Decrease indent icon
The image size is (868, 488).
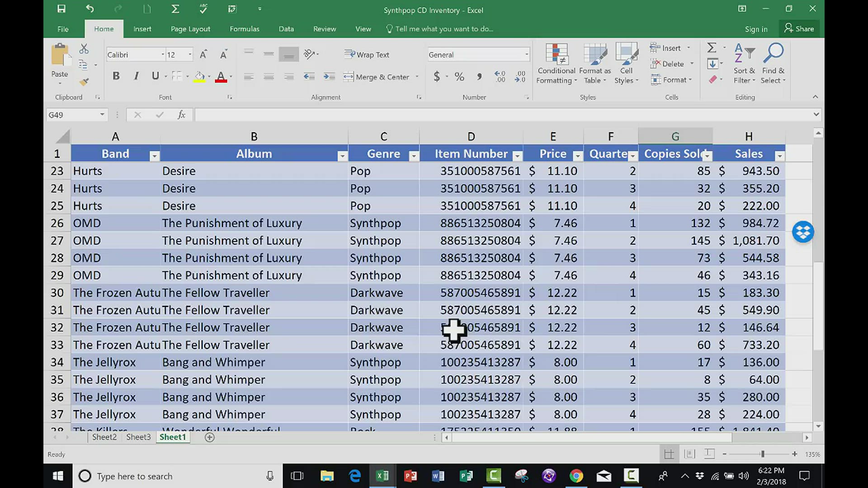(309, 77)
